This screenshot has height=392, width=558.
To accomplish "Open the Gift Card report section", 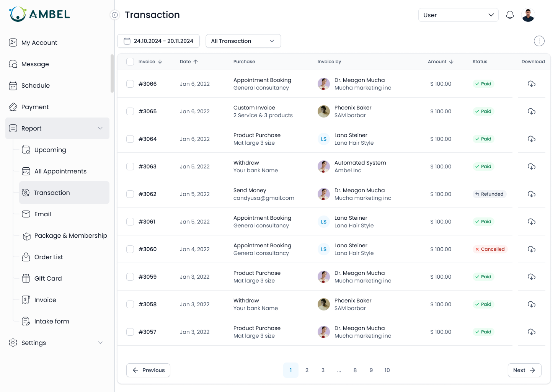I will click(x=48, y=278).
